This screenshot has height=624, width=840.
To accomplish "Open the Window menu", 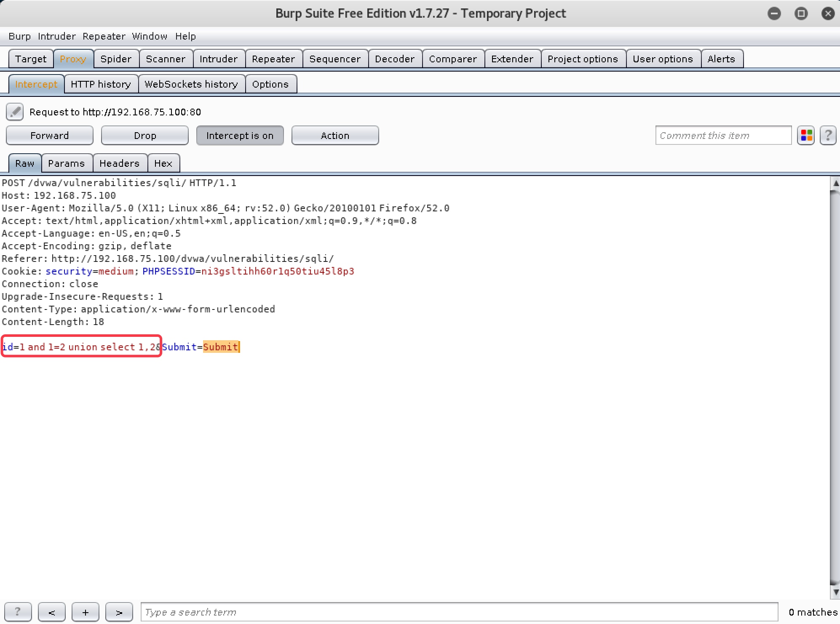I will pyautogui.click(x=150, y=36).
